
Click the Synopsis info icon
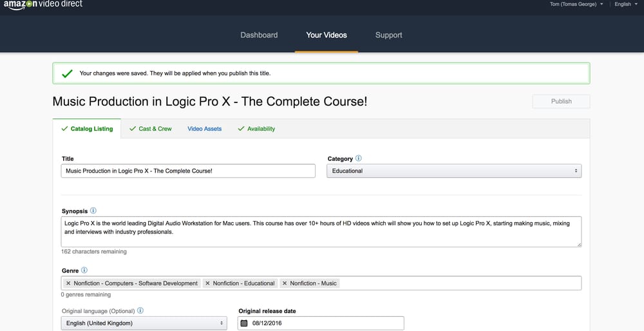pos(93,211)
